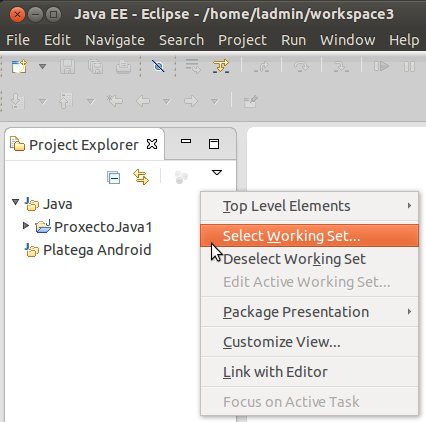This screenshot has width=426, height=422.
Task: Choose Customize View... from the menu
Action: click(309, 342)
